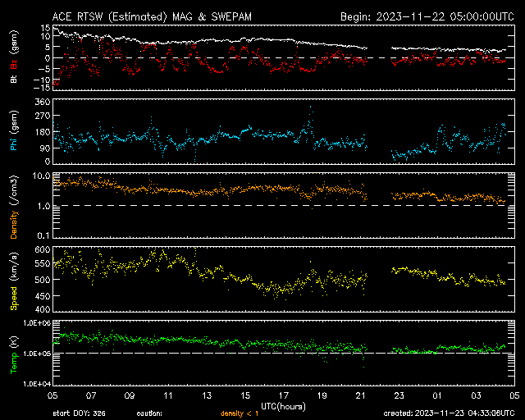Select the orange Density (/cm3) axis label

click(14, 205)
